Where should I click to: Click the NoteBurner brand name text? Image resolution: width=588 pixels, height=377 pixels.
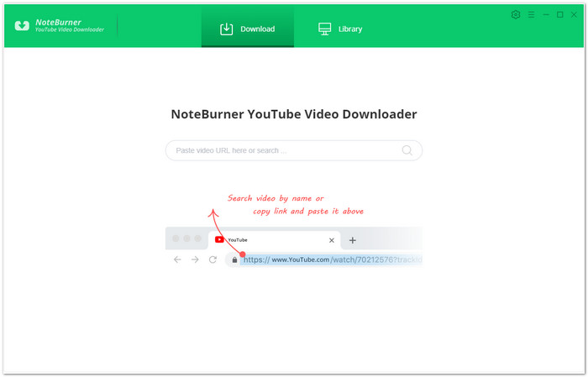pos(58,22)
